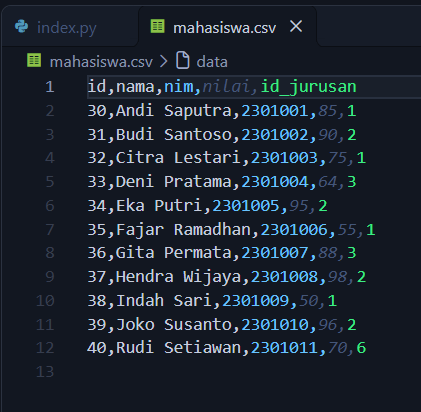Click the nilai value 96

click(x=328, y=325)
